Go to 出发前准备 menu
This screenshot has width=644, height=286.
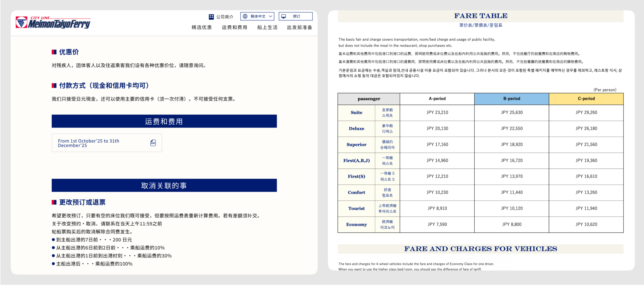click(299, 27)
